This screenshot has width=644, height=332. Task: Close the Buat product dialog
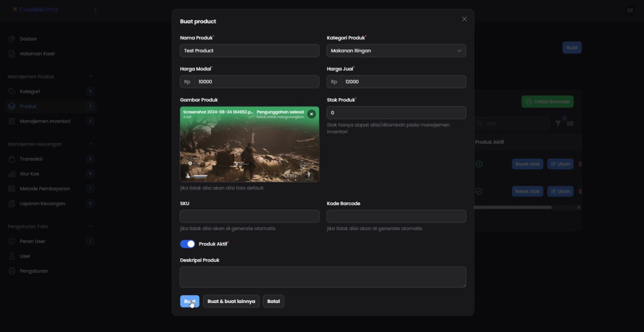tap(464, 19)
